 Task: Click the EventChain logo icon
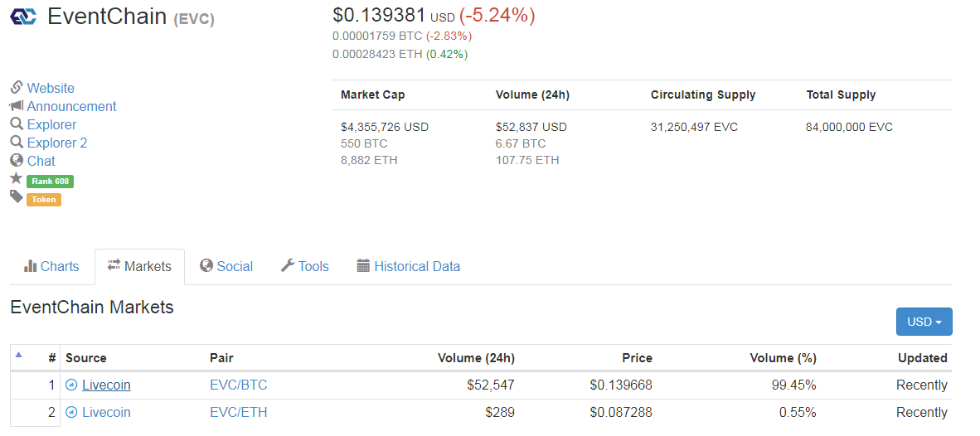[x=23, y=17]
